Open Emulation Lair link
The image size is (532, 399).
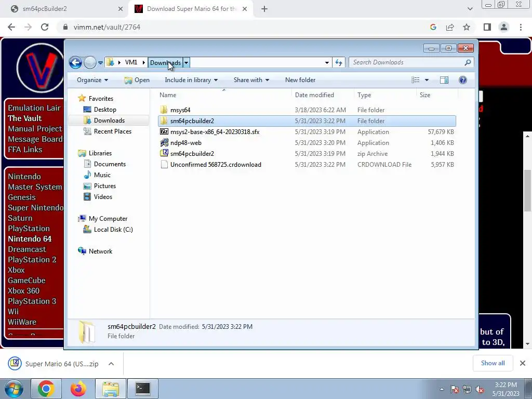point(34,108)
